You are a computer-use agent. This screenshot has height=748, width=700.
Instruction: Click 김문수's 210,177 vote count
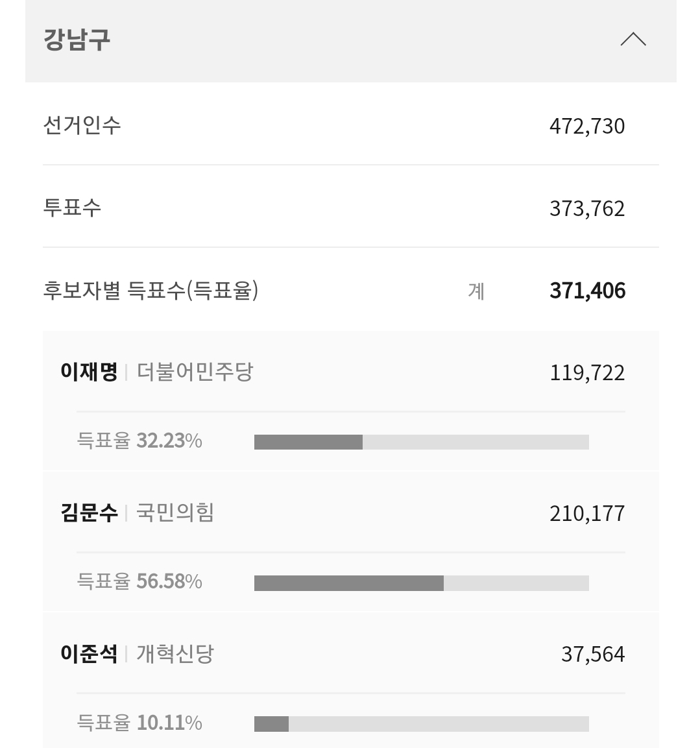tap(586, 514)
